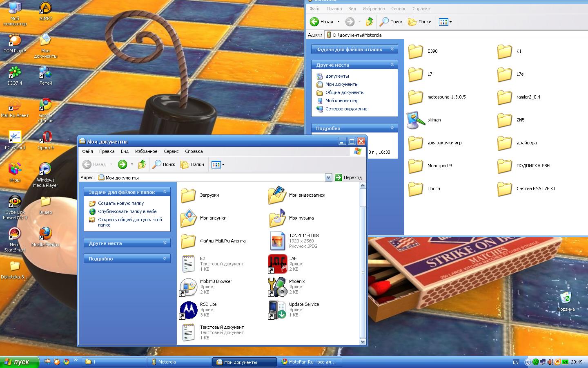This screenshot has height=368, width=588.
Task: Click Поиск in the Motorola window toolbar
Action: click(391, 22)
